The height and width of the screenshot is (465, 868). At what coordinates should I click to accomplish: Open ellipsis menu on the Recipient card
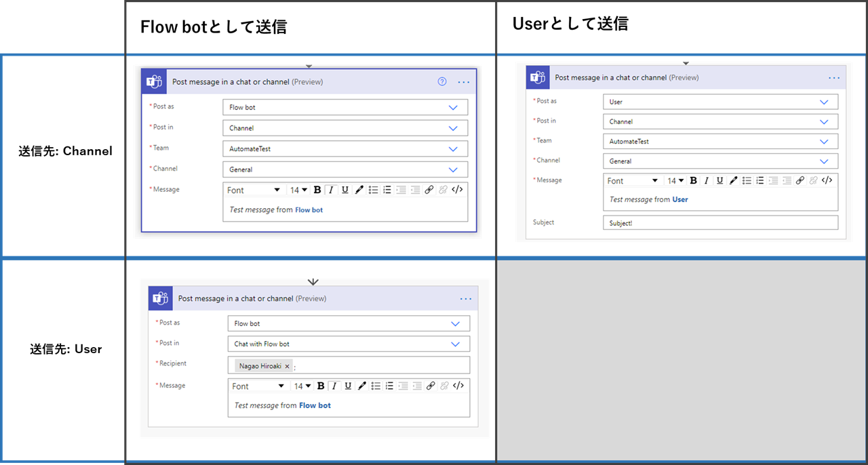pos(466,298)
